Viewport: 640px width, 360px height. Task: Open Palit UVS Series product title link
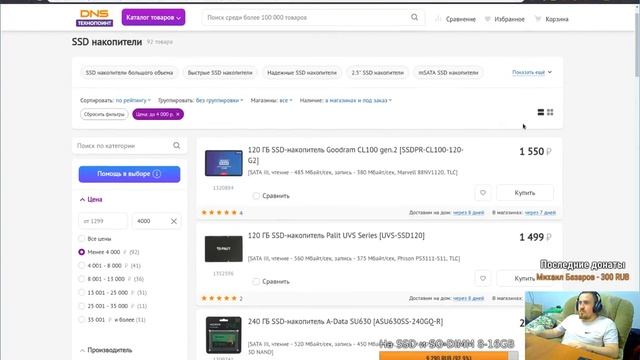pyautogui.click(x=336, y=236)
